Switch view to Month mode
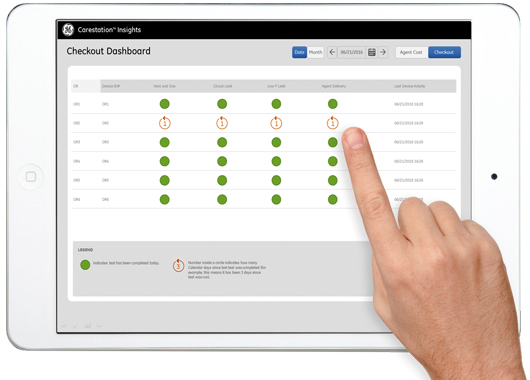The width and height of the screenshot is (530, 380). 315,52
